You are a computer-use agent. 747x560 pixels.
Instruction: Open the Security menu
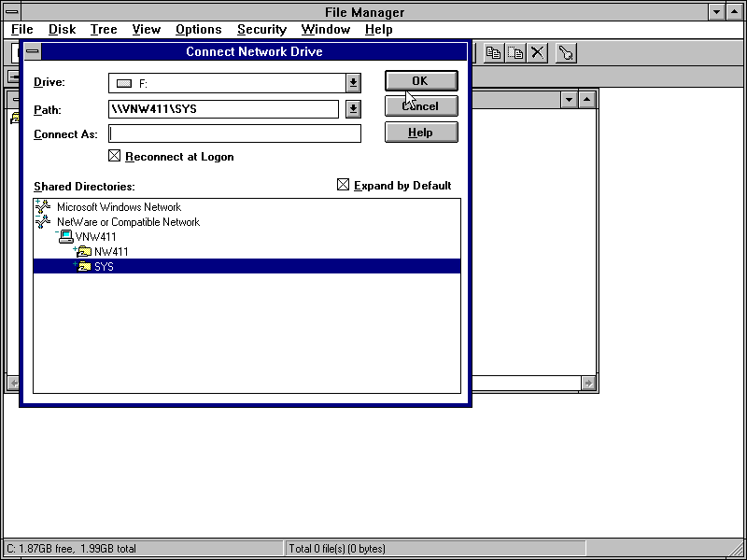(x=261, y=30)
